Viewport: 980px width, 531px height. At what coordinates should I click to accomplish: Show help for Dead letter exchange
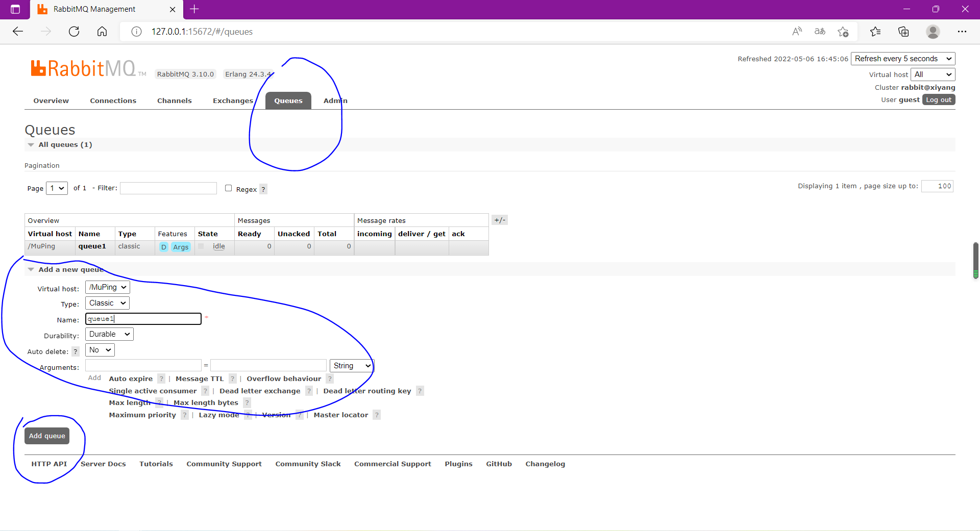point(309,391)
